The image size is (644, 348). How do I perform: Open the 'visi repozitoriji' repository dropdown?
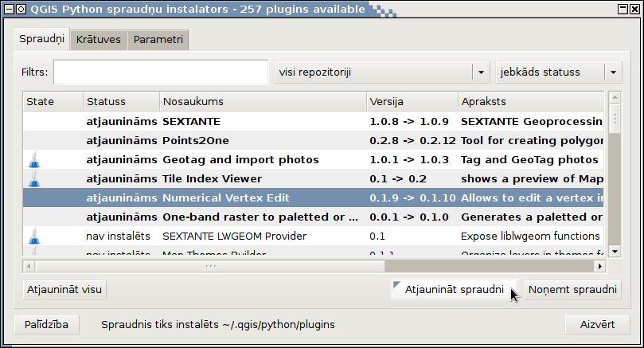[x=382, y=72]
